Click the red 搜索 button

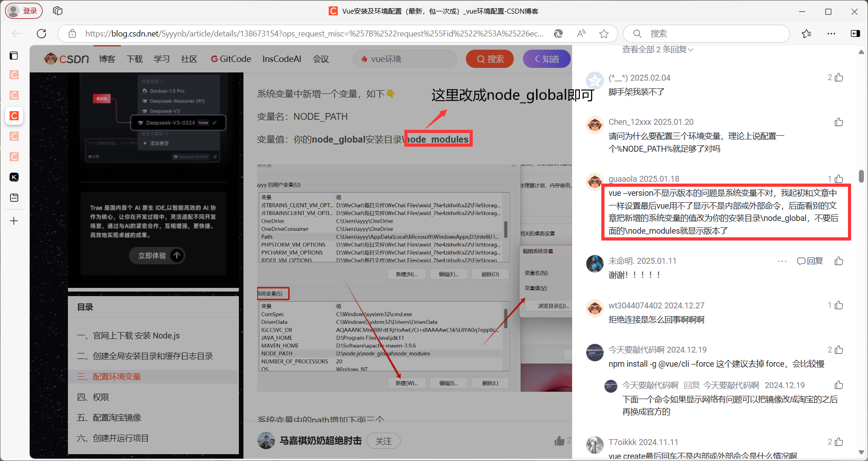[x=490, y=59]
